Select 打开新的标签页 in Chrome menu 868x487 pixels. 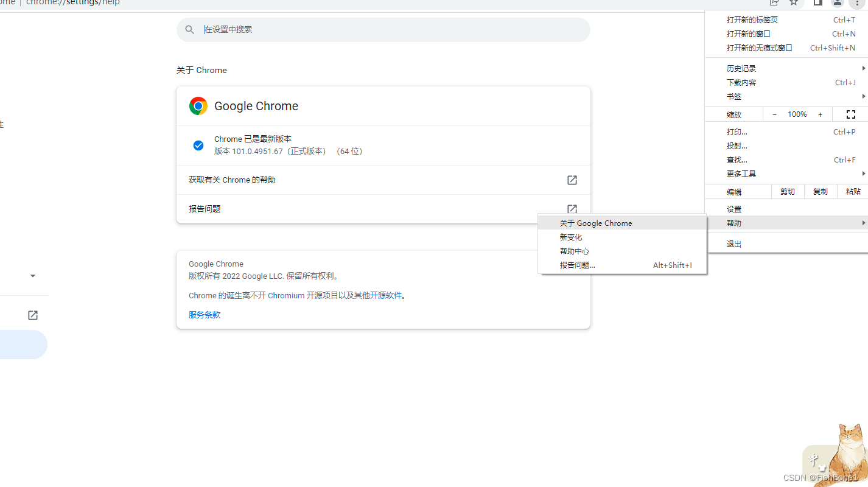click(x=786, y=19)
